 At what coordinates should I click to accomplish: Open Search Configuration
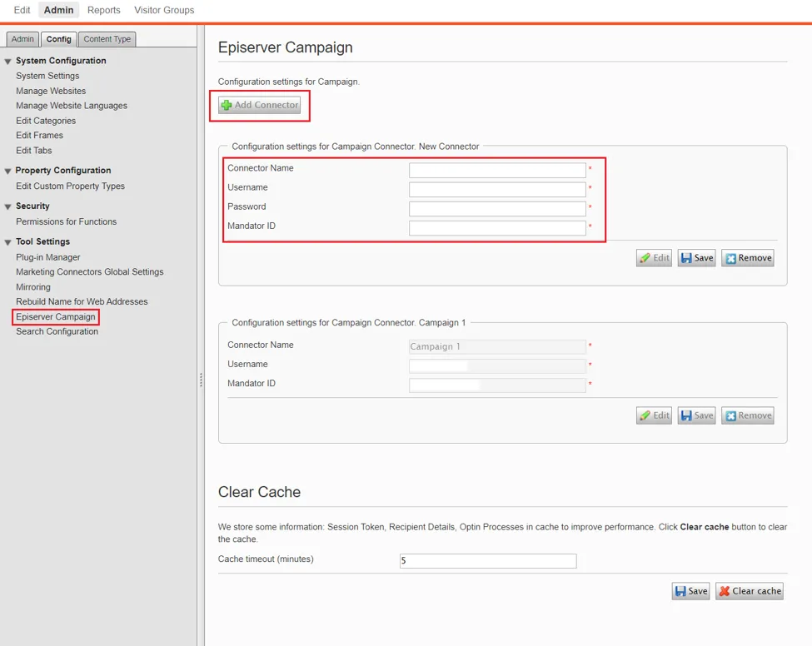(x=57, y=331)
